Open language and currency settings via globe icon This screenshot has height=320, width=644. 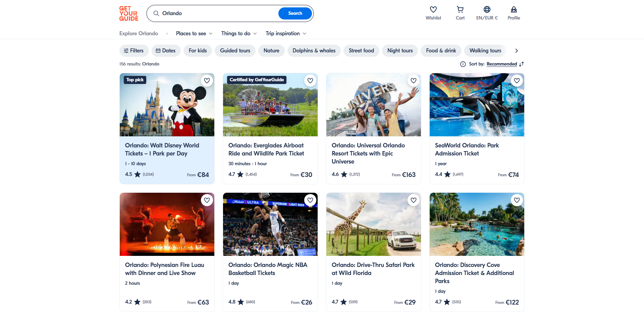487,9
